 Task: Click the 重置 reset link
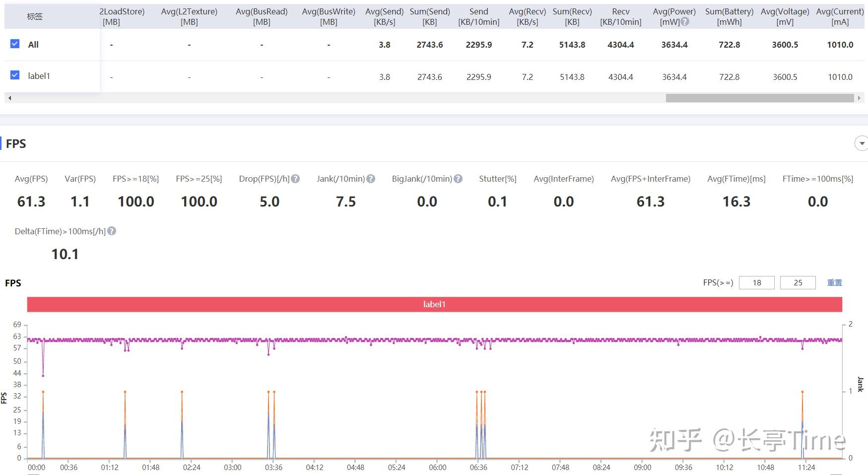(834, 282)
